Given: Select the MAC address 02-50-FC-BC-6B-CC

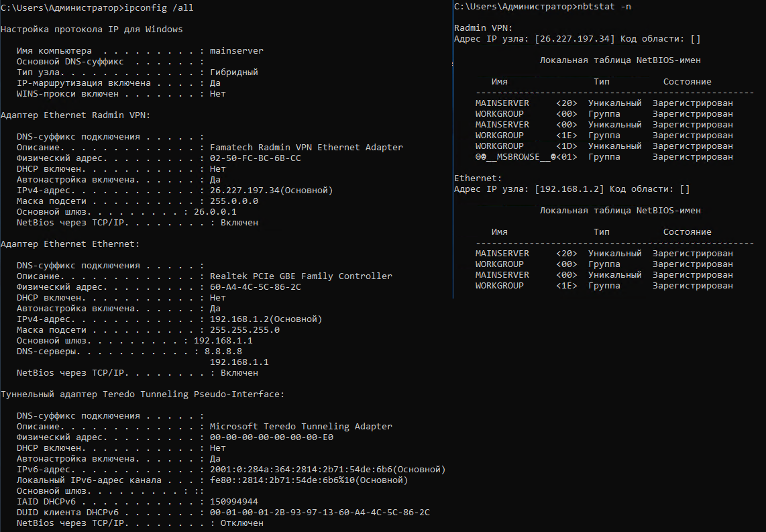Looking at the screenshot, I should tap(255, 158).
